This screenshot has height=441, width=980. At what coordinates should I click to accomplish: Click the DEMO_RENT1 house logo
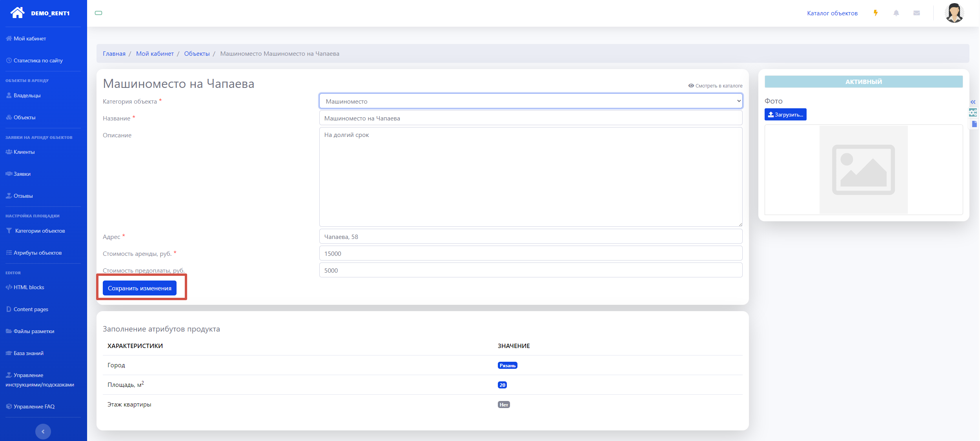[18, 13]
